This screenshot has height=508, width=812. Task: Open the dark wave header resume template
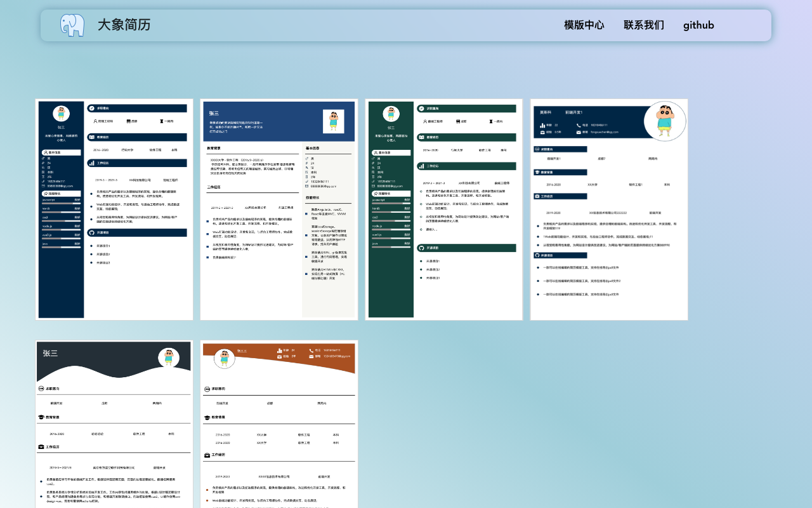(x=114, y=424)
